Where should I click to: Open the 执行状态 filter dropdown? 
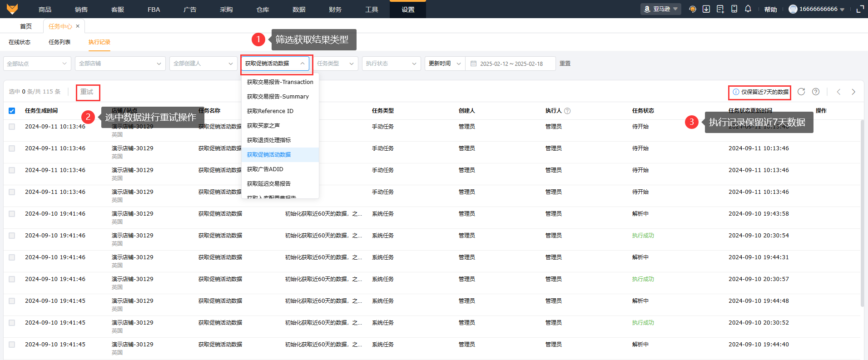(x=391, y=64)
